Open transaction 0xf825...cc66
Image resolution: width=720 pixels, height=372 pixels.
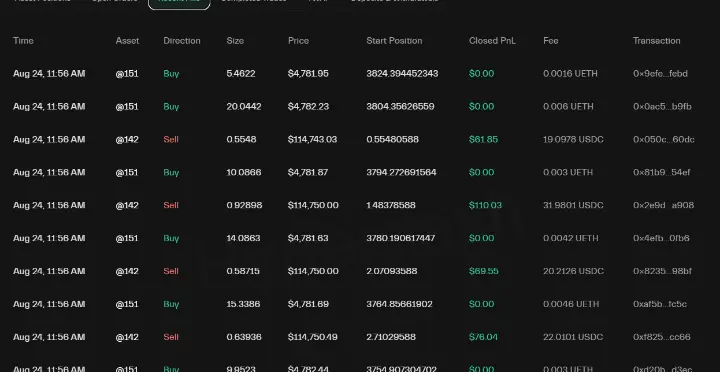pos(661,337)
